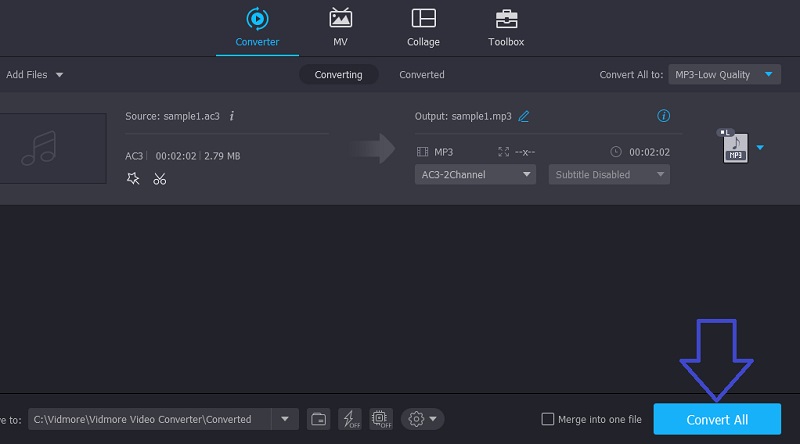This screenshot has width=800, height=444.
Task: Rename output using the pencil icon
Action: pyautogui.click(x=524, y=116)
